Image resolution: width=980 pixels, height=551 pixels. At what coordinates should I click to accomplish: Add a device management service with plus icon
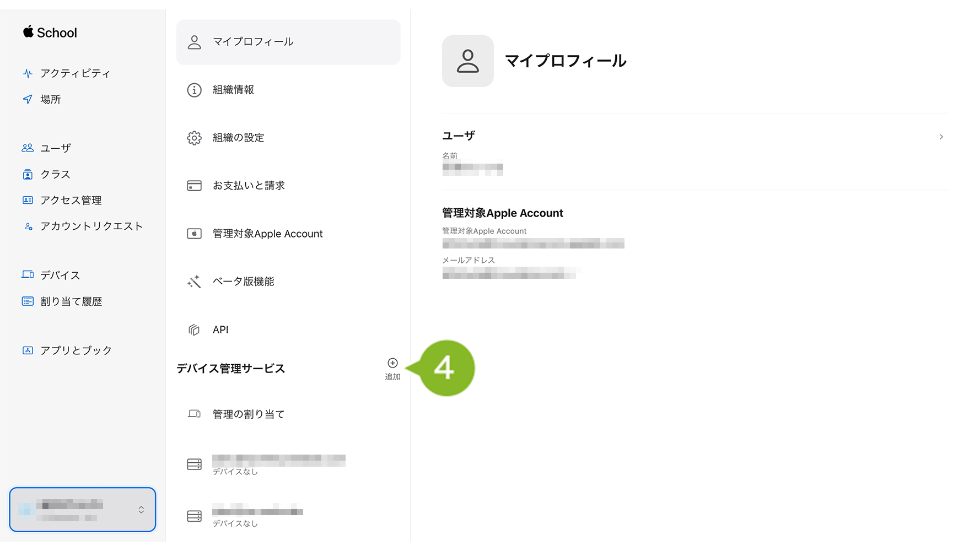click(x=392, y=364)
